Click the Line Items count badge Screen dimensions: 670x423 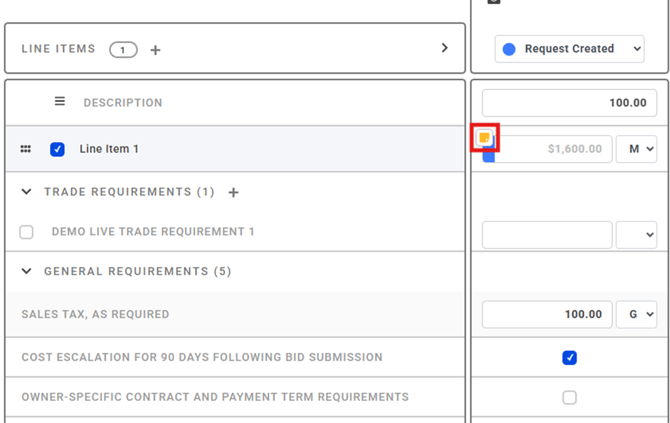click(123, 49)
